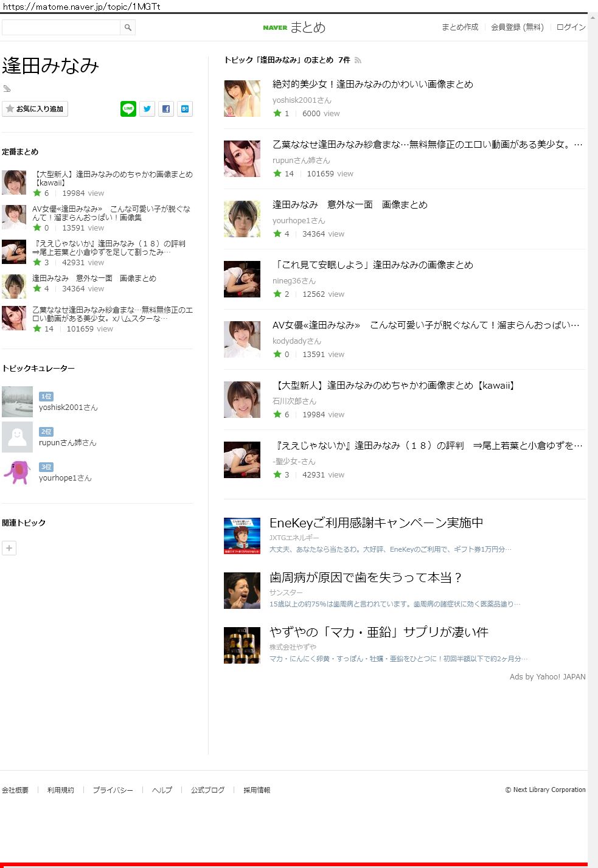Add topic to favorites with お気に入り追加
The height and width of the screenshot is (868, 598).
click(35, 109)
